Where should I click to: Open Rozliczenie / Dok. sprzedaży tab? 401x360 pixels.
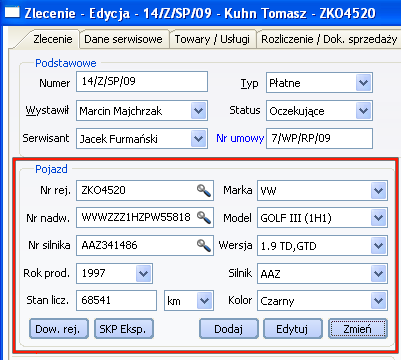[329, 39]
